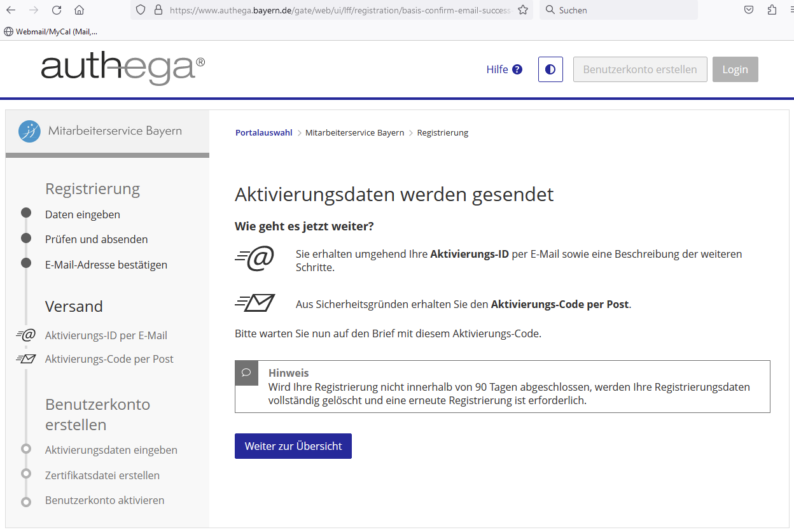The width and height of the screenshot is (794, 532).
Task: Click the Login button
Action: tap(735, 69)
